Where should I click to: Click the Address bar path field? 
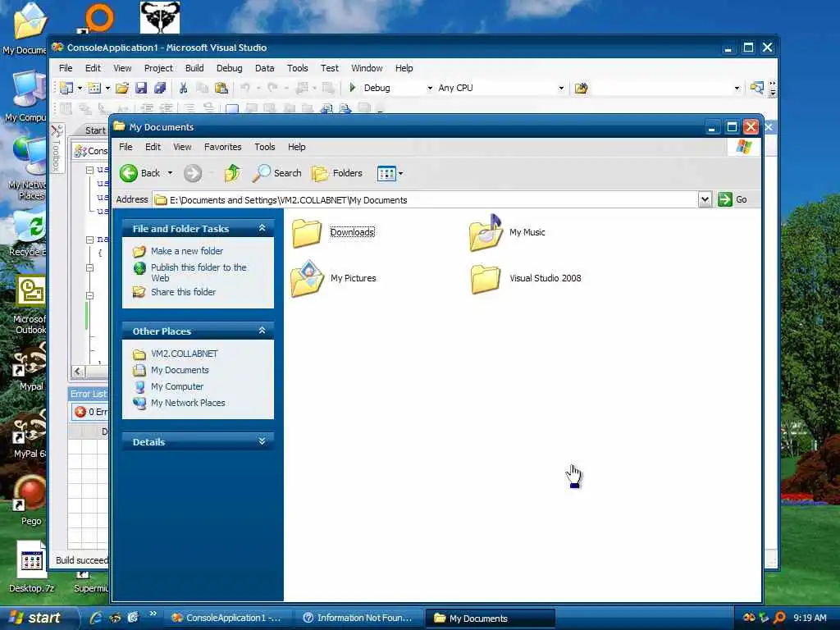pyautogui.click(x=426, y=200)
